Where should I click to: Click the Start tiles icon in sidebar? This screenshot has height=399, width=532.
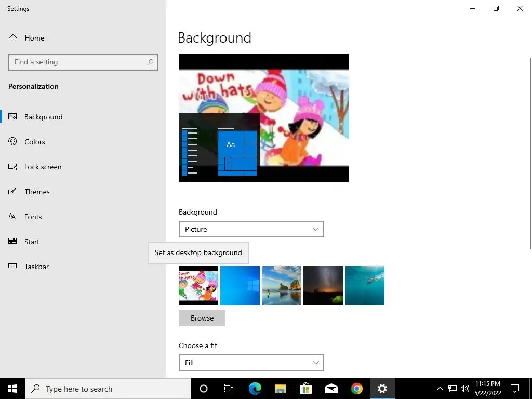(12, 241)
